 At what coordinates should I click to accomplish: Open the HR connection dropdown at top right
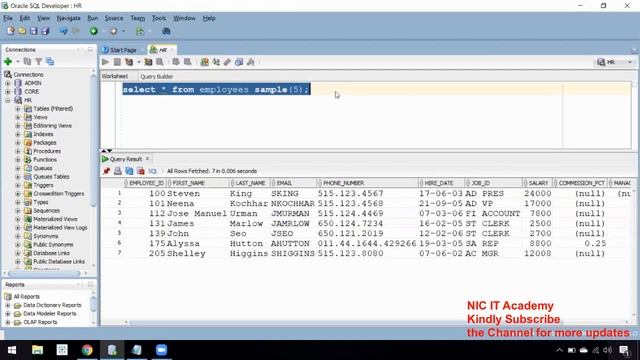coord(630,62)
